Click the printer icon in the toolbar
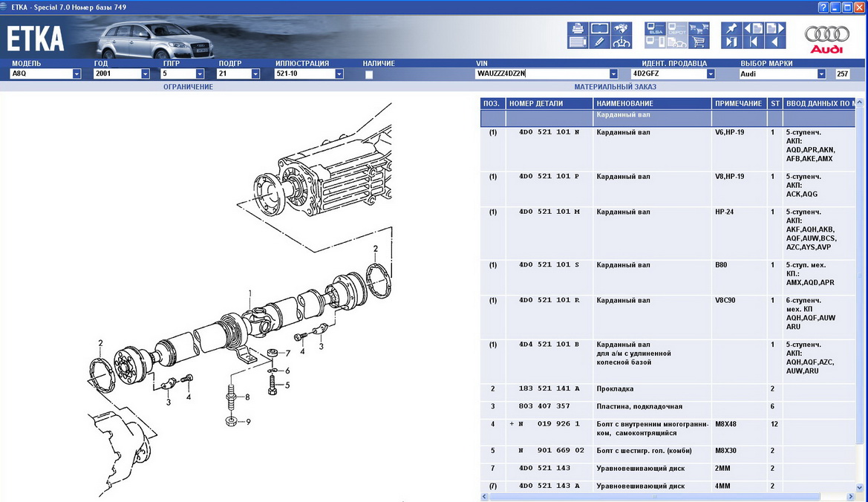The width and height of the screenshot is (868, 502). (x=578, y=29)
